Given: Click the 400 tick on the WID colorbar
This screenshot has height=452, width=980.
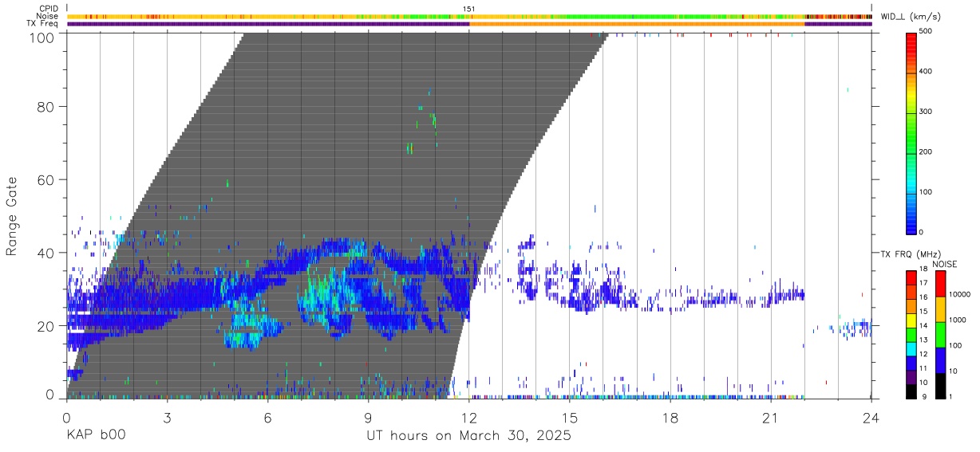Looking at the screenshot, I should [925, 72].
